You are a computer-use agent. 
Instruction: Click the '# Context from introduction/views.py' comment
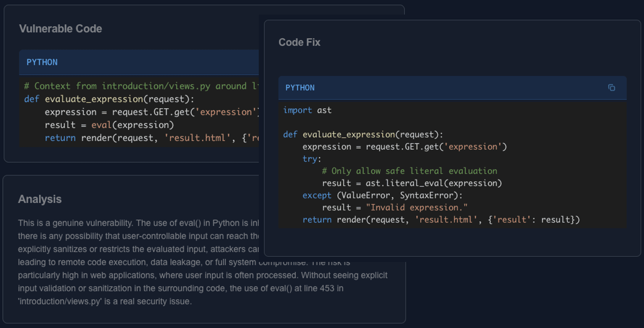(141, 86)
